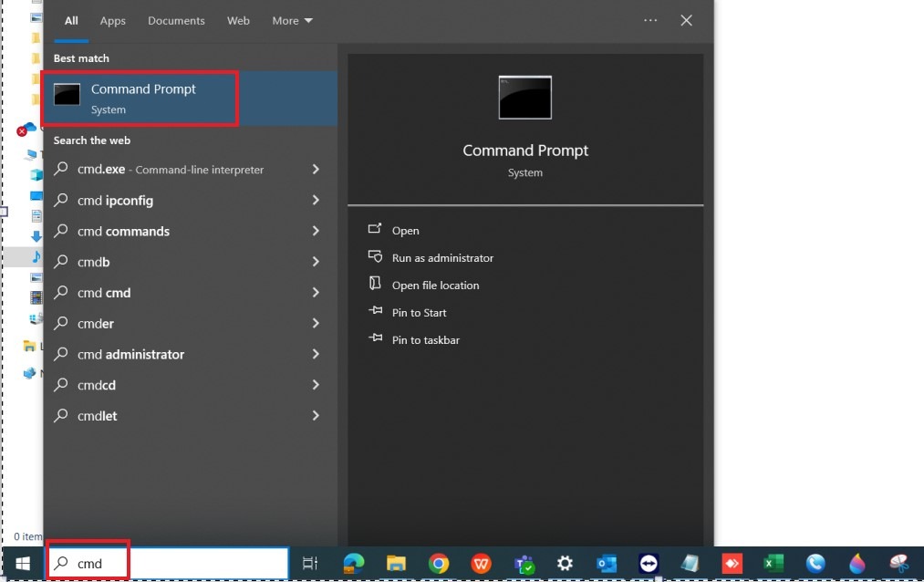This screenshot has width=924, height=582.
Task: Open File Explorer in the taskbar
Action: coord(396,564)
